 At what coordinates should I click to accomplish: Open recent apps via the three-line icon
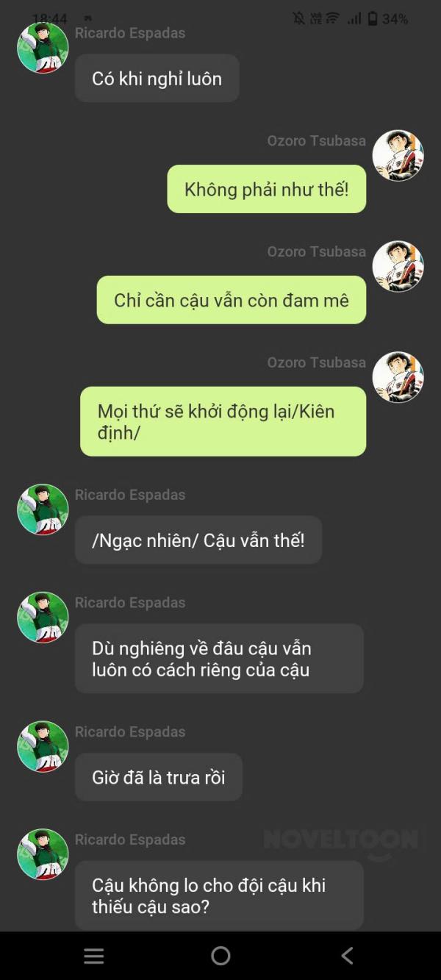[94, 956]
